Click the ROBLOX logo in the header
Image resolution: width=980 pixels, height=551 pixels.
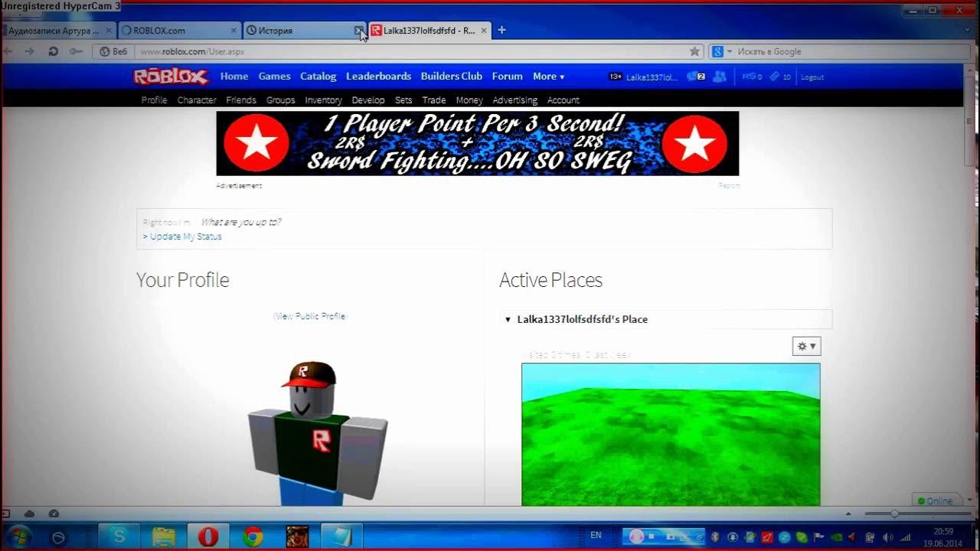coord(171,77)
